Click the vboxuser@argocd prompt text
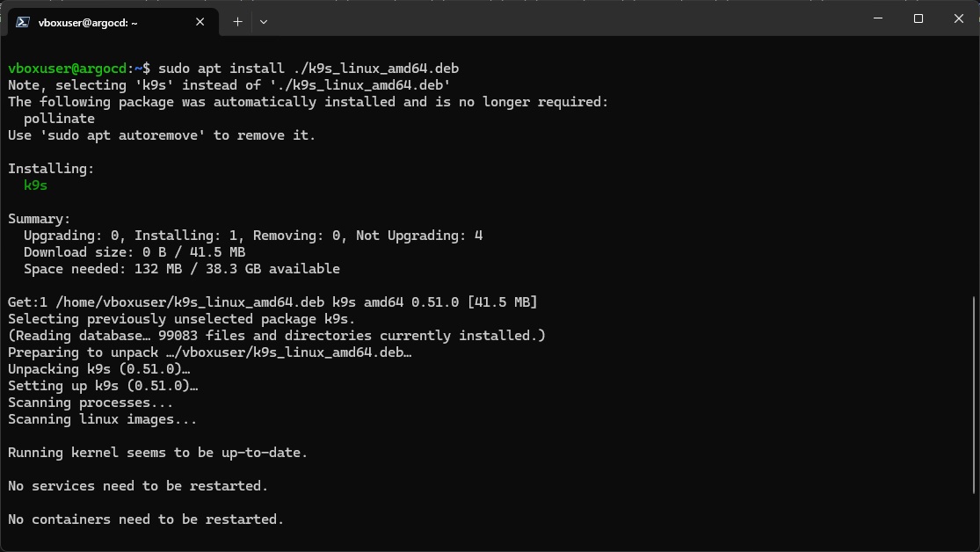Viewport: 980px width, 552px height. point(68,69)
